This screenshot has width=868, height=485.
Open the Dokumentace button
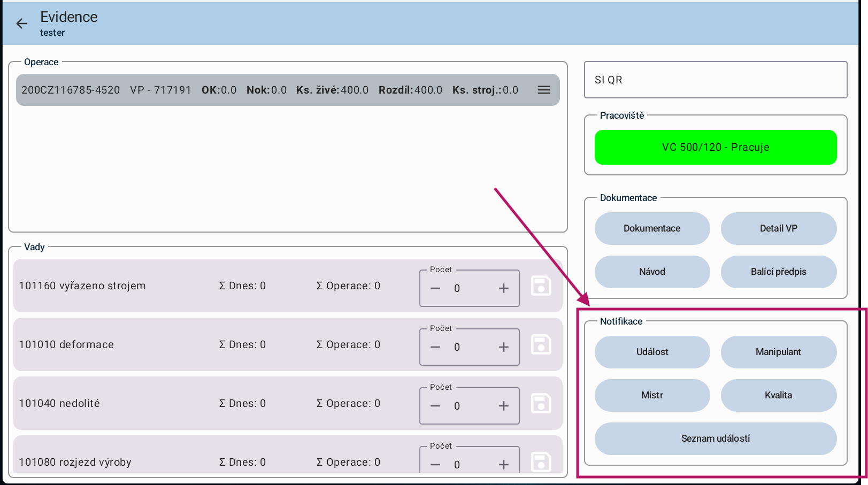pyautogui.click(x=652, y=228)
